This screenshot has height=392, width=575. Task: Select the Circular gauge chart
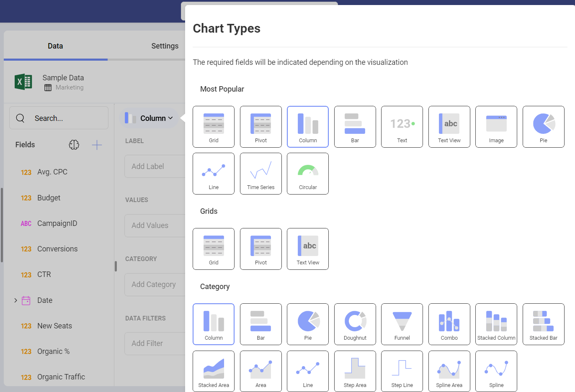click(308, 174)
